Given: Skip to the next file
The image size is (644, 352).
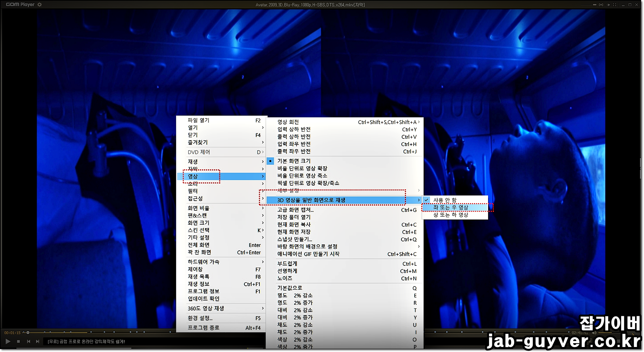Looking at the screenshot, I should [38, 341].
